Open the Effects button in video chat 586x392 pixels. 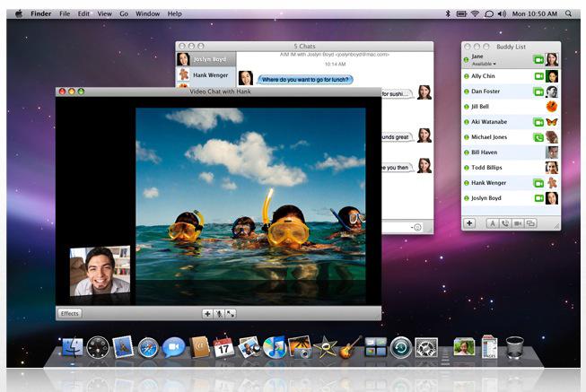pyautogui.click(x=70, y=314)
